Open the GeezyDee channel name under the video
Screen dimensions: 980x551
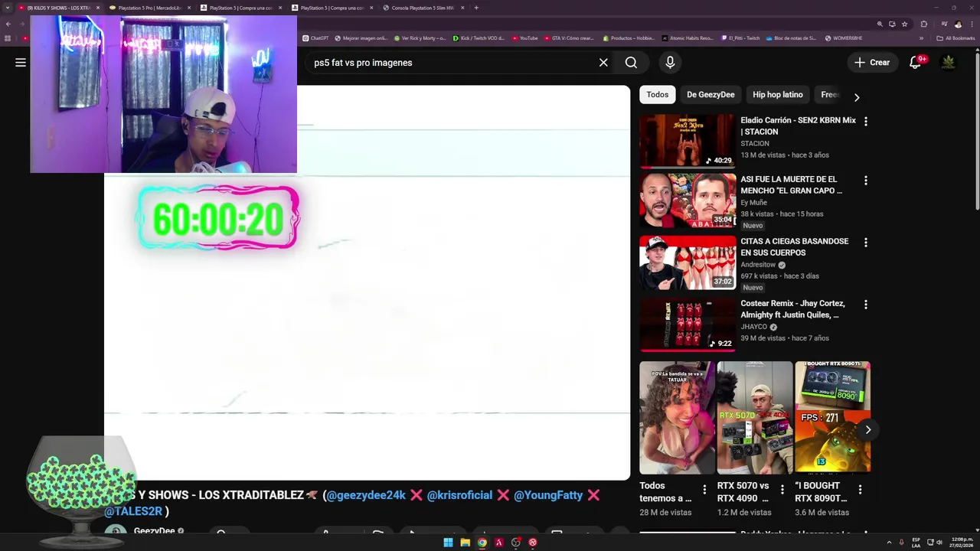click(155, 531)
